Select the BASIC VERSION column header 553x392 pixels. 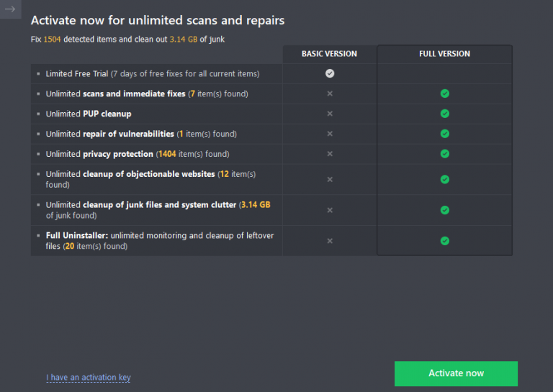pyautogui.click(x=329, y=54)
